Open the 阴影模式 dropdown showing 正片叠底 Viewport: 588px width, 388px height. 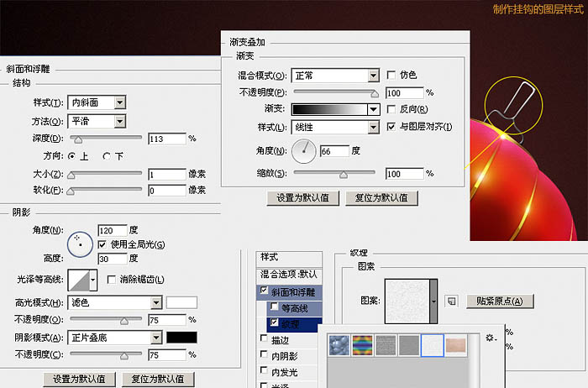(x=115, y=338)
